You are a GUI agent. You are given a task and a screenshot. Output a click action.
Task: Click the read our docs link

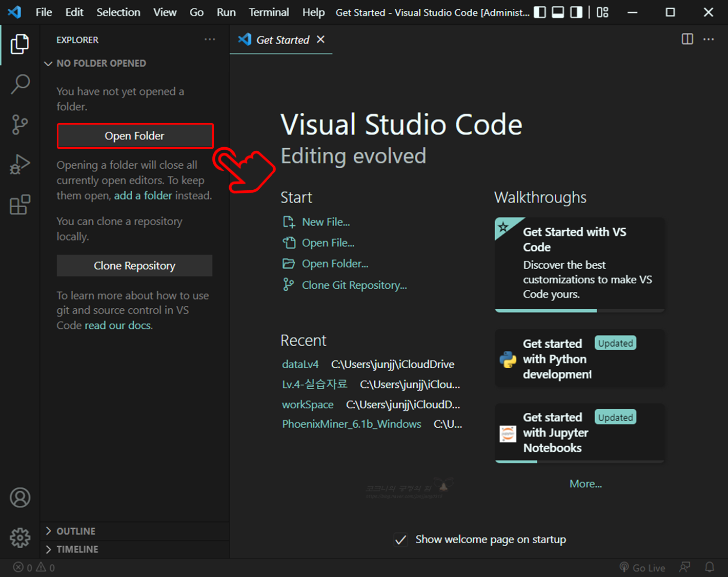[x=118, y=325]
